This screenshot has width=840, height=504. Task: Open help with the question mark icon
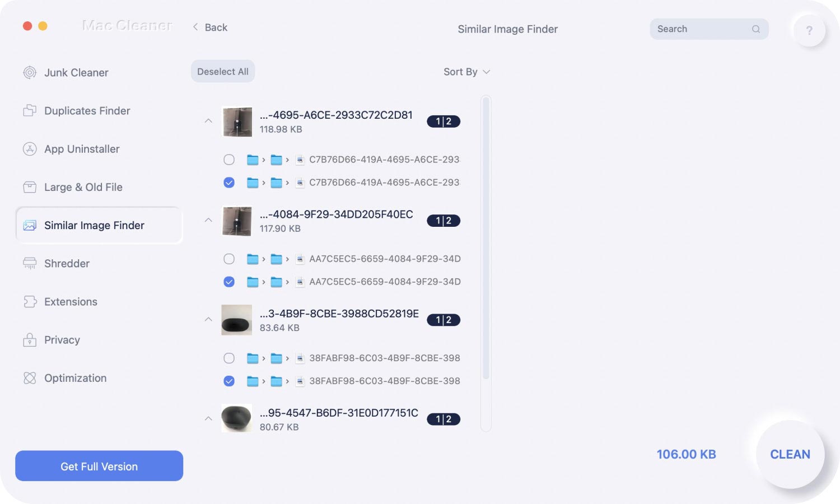(809, 30)
